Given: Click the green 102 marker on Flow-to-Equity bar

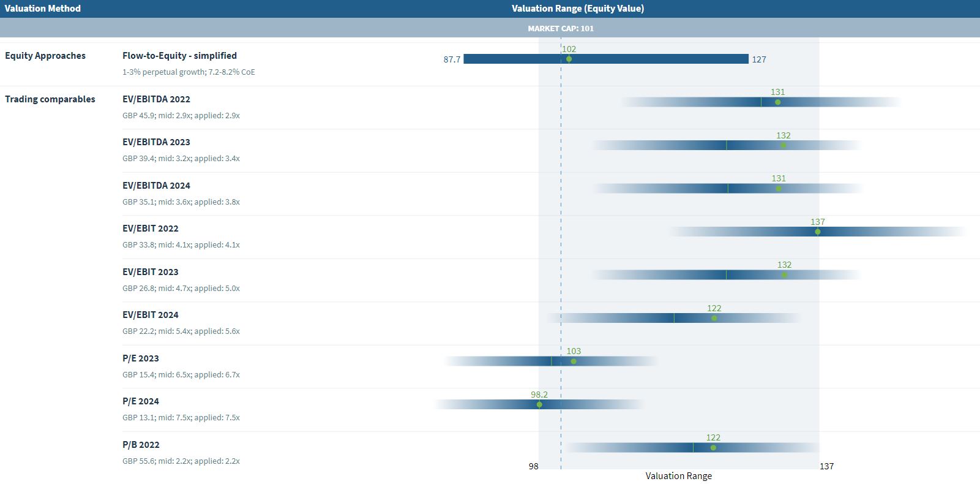Looking at the screenshot, I should coord(569,59).
